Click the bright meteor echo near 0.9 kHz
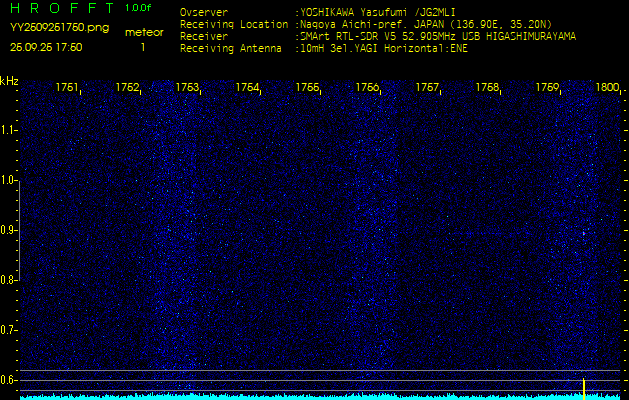 (x=584, y=233)
